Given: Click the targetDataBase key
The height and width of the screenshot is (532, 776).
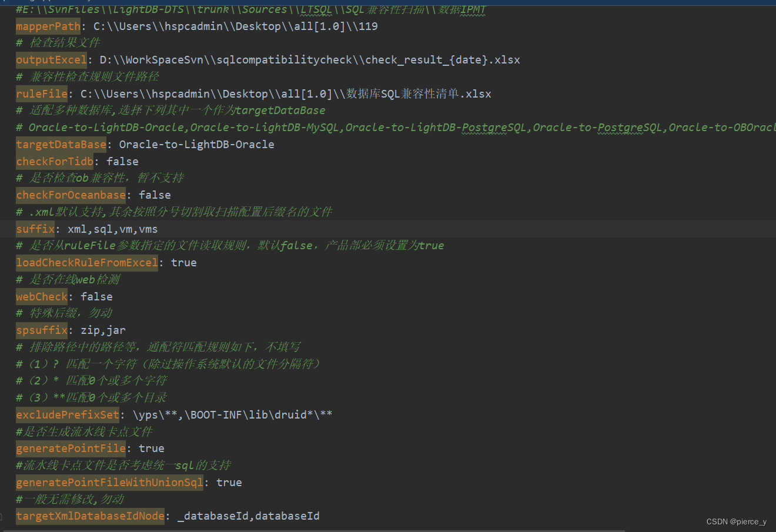Looking at the screenshot, I should [61, 144].
